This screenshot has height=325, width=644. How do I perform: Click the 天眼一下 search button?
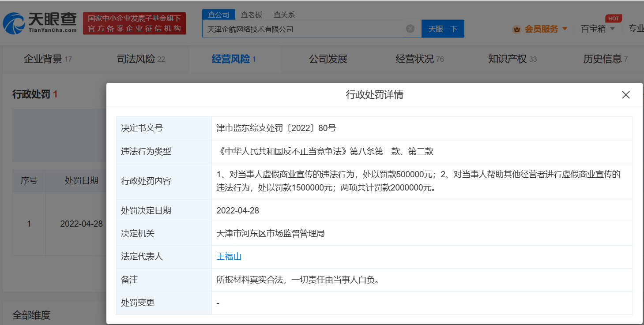point(443,28)
